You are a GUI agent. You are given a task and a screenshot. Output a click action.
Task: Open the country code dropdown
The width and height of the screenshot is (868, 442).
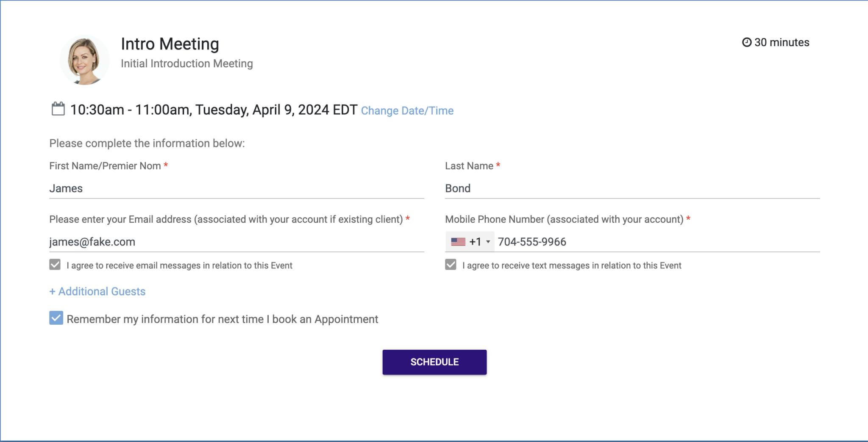click(470, 242)
